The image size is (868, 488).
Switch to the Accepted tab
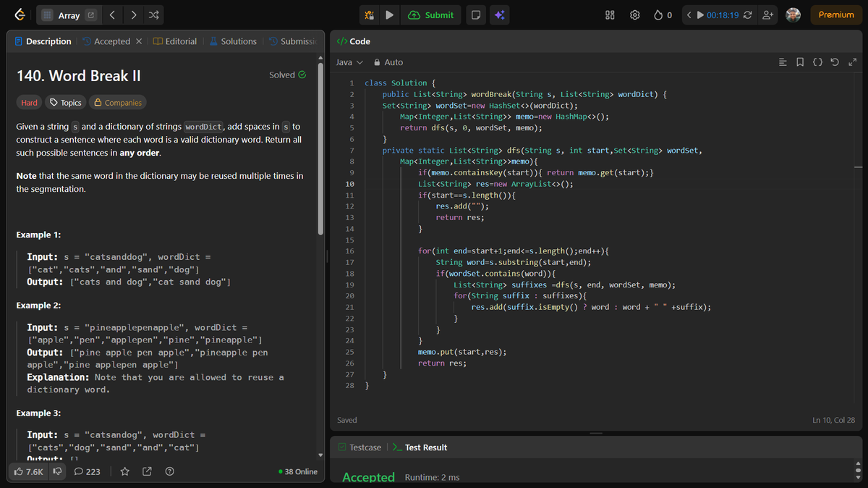tap(106, 41)
